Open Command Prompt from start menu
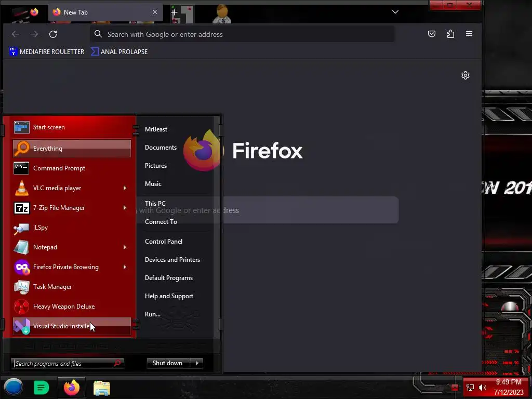532x399 pixels. (72, 168)
